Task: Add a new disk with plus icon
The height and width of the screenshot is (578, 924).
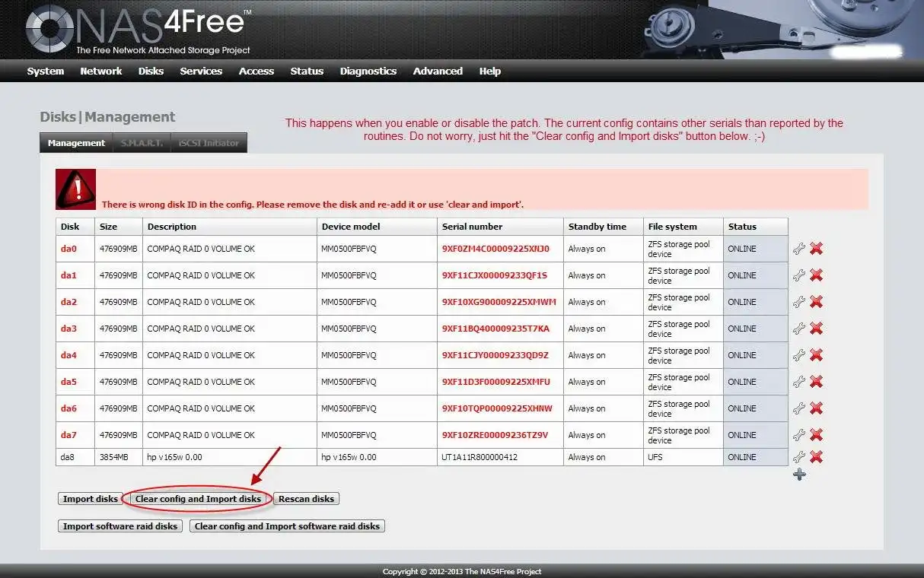Action: [799, 475]
